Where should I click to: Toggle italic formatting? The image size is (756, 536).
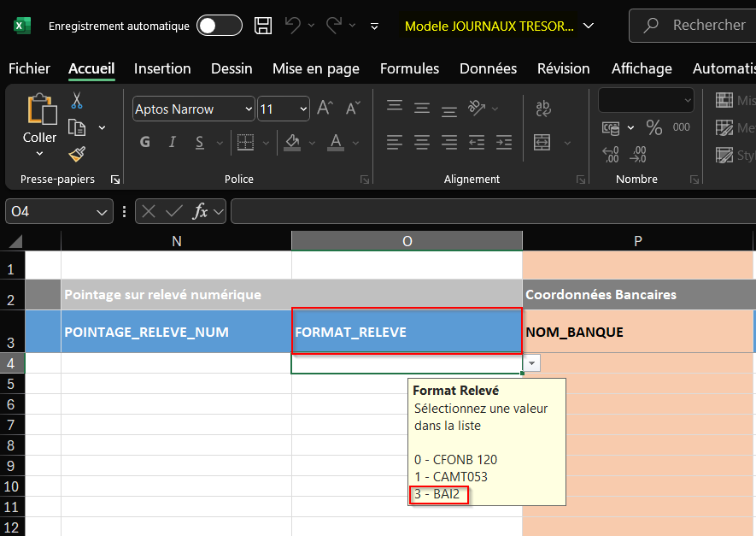coord(173,142)
